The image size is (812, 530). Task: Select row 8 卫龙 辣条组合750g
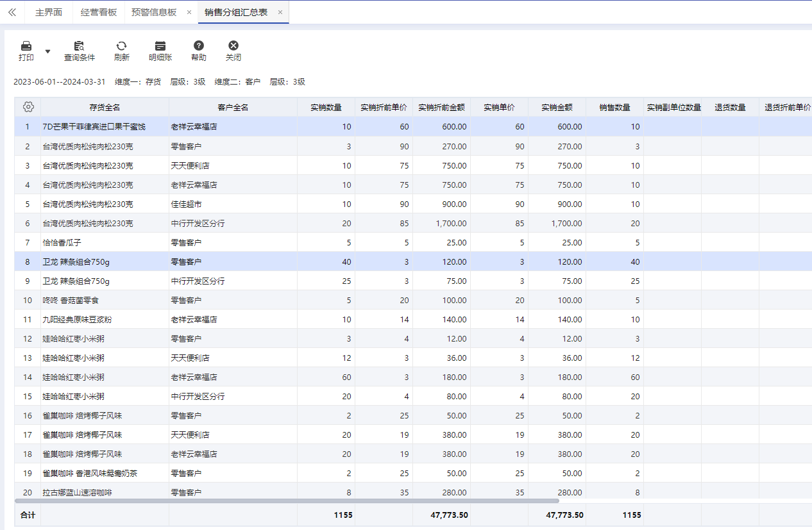pos(76,261)
